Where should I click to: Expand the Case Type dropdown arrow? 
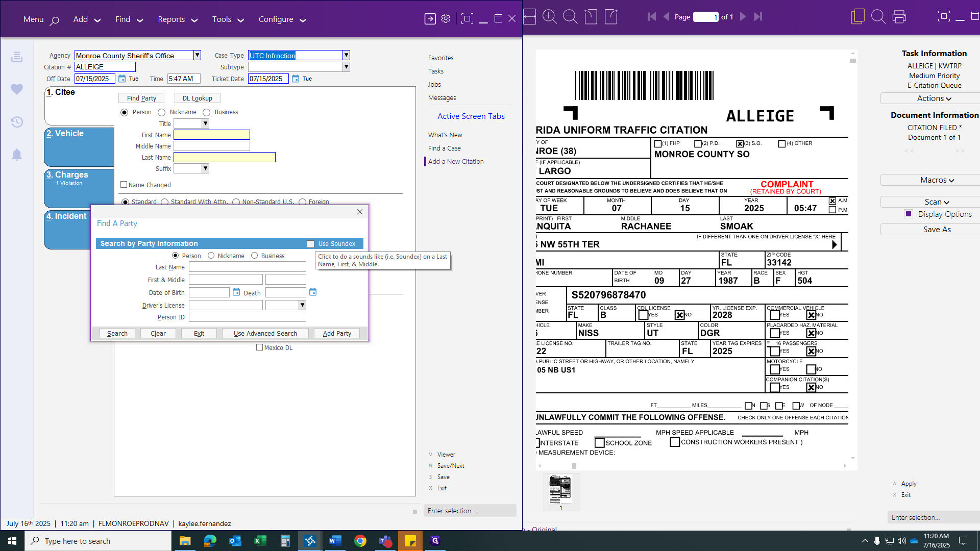click(x=346, y=55)
